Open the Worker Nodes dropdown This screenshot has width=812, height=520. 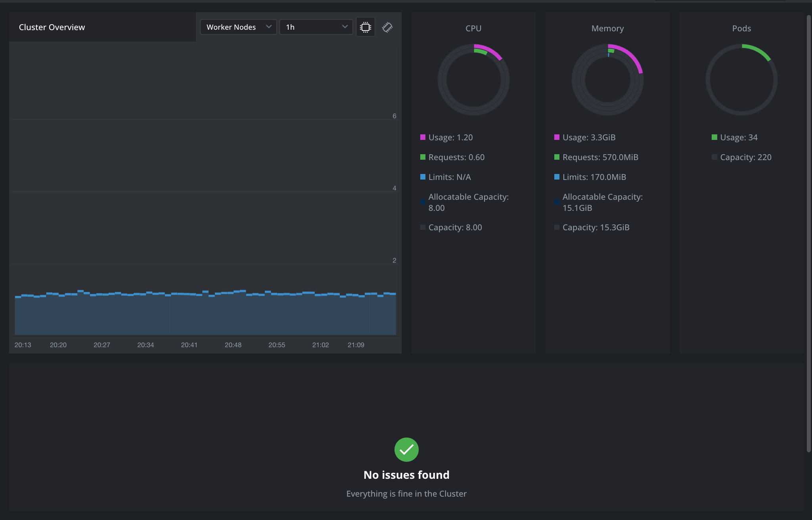click(x=238, y=27)
